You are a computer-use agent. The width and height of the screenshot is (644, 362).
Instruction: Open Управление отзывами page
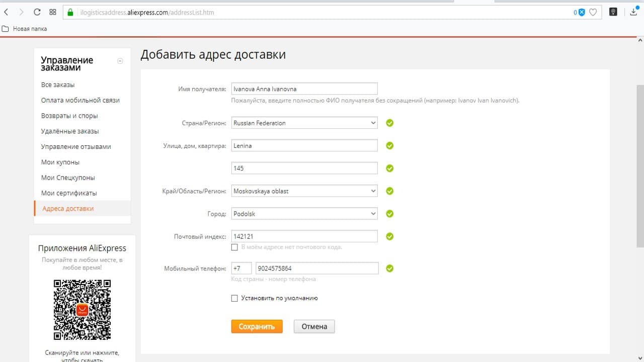click(x=76, y=147)
